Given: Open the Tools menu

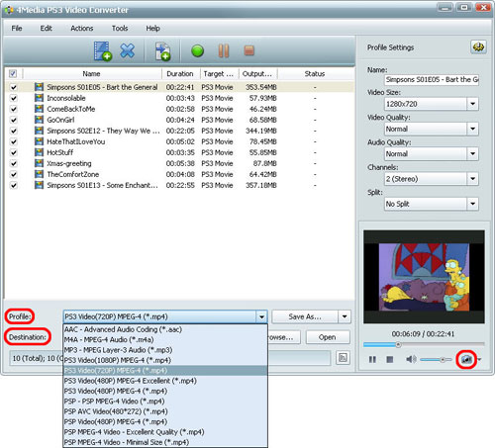Looking at the screenshot, I should pos(120,29).
